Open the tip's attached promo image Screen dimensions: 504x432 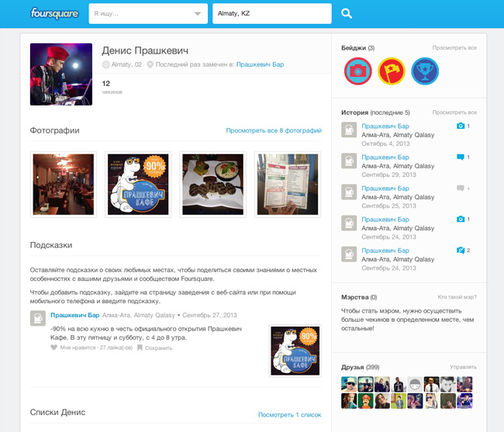coord(295,351)
